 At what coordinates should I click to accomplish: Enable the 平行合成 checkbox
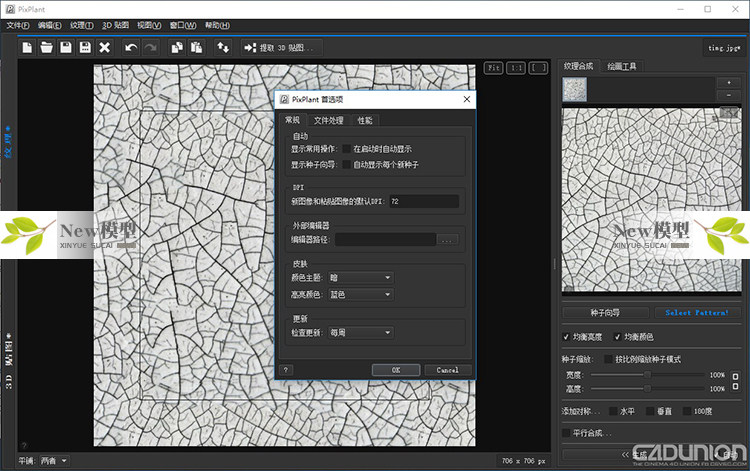(566, 433)
